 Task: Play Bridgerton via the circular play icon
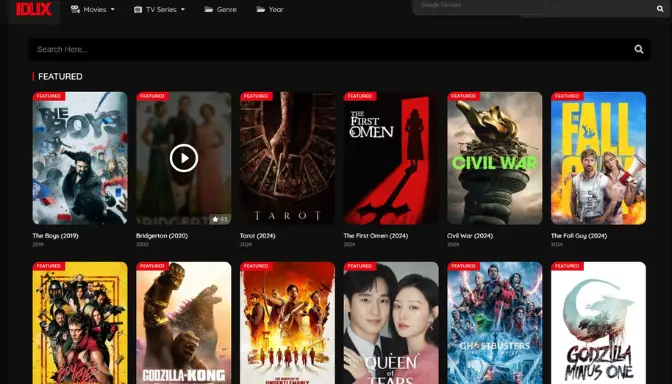point(184,158)
